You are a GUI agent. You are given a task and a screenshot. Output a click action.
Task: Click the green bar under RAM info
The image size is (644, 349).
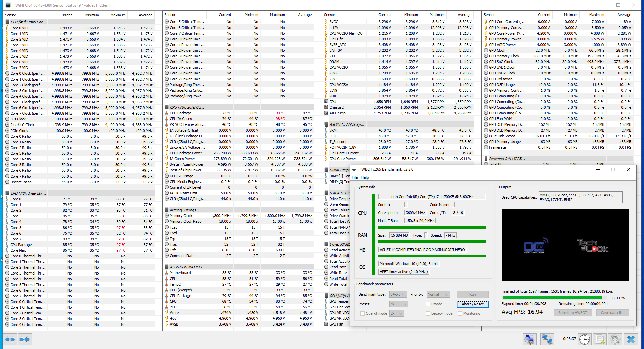432,242
